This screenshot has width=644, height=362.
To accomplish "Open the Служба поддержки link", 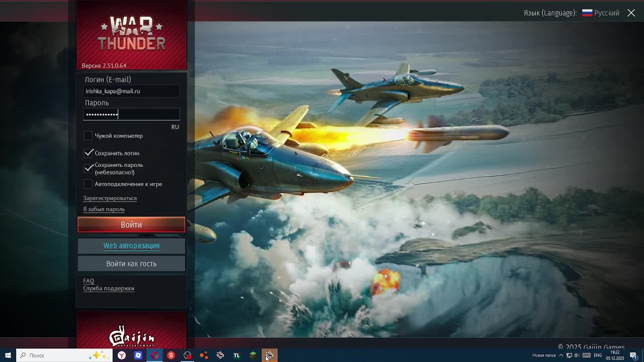I will (109, 289).
